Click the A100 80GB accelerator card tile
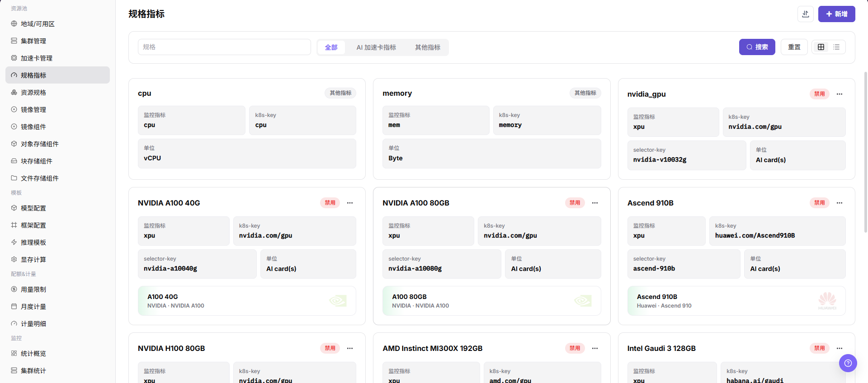Viewport: 868px width, 383px height. point(491,301)
